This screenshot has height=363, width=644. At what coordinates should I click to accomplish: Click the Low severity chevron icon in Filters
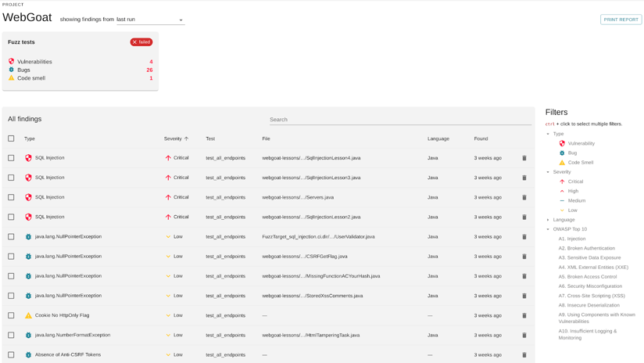tap(562, 210)
